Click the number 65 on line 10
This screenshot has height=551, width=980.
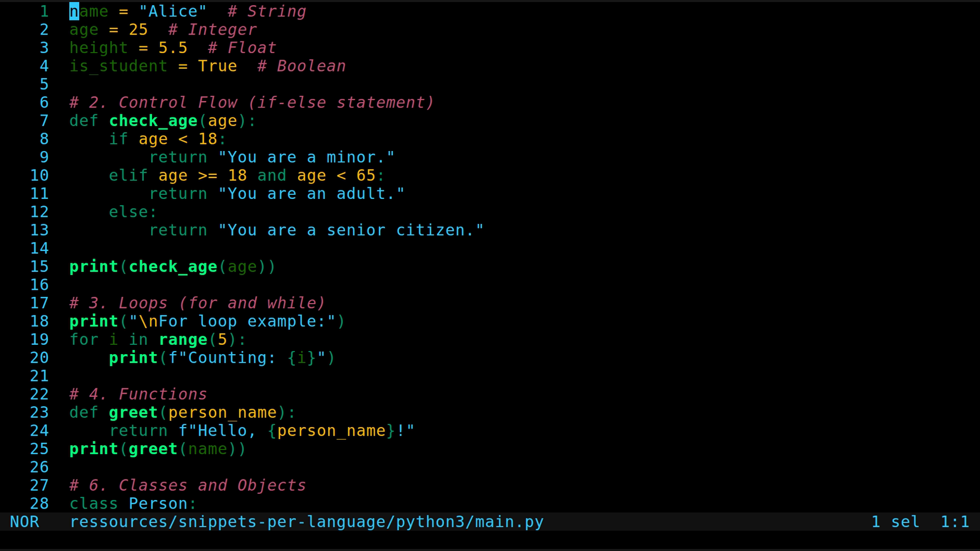coord(365,175)
